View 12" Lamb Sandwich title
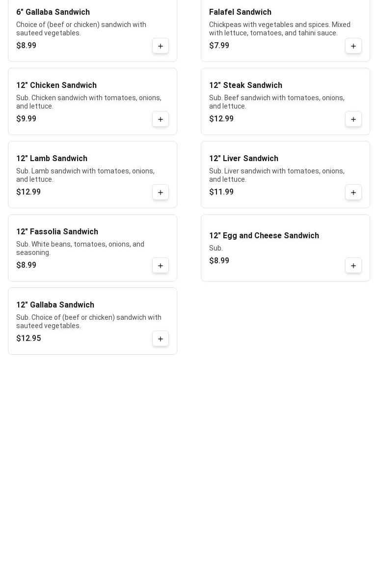Screen dimensions: 378x588 coord(52,159)
